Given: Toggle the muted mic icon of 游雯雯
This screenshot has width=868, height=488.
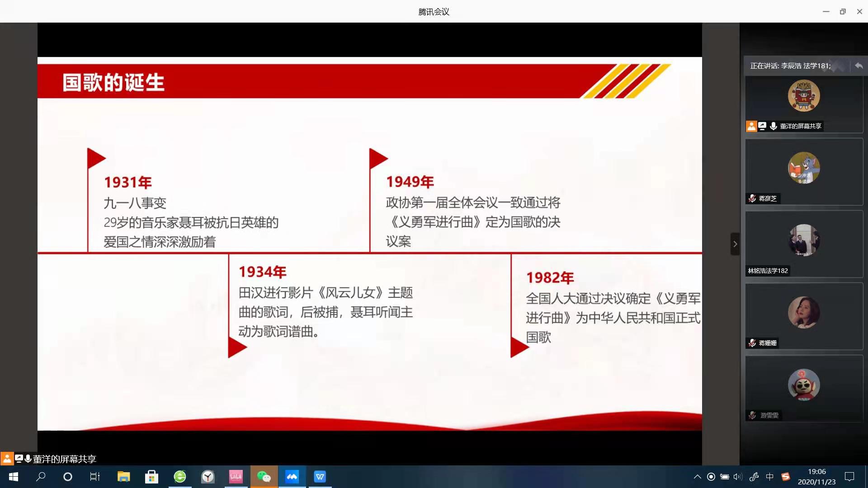Looking at the screenshot, I should click(x=752, y=415).
